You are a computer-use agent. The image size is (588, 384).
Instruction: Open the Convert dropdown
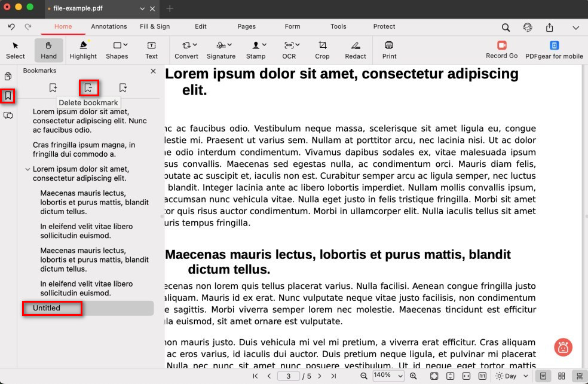tap(186, 50)
